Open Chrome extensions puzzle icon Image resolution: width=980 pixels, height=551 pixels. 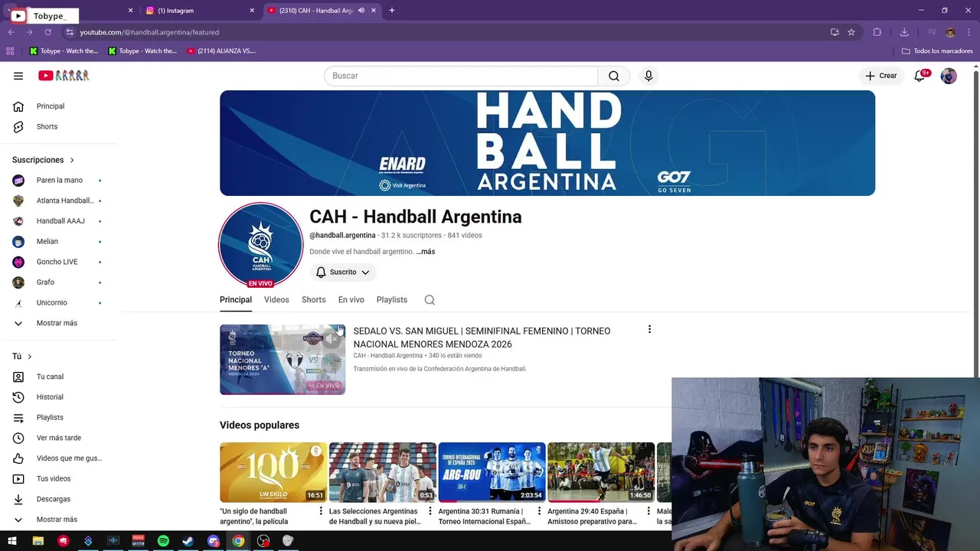coord(877,32)
